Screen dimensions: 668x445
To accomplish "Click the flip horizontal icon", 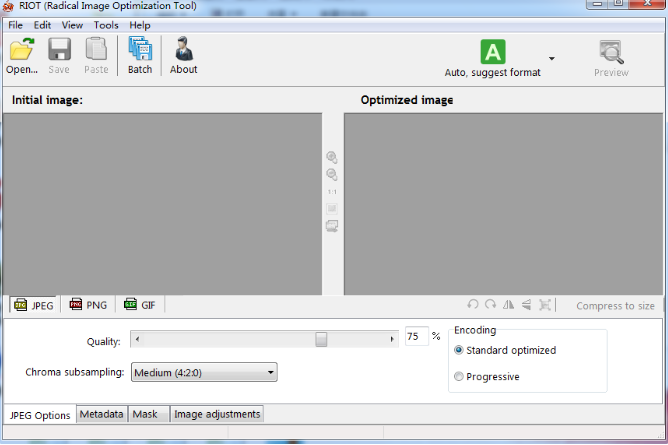I will (509, 305).
